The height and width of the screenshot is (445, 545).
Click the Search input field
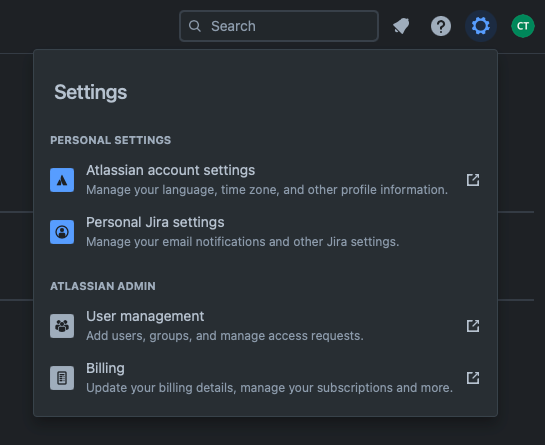point(279,26)
